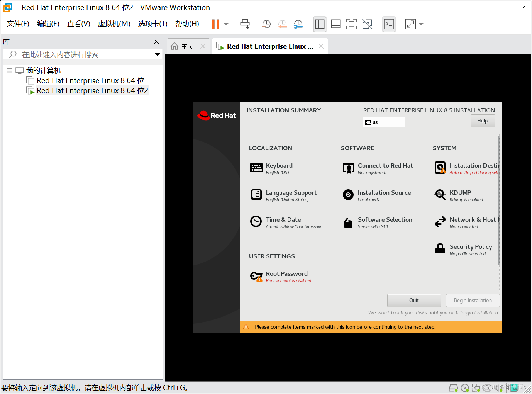Take a snapshot with the clock-plus icon
This screenshot has width=532, height=394.
(x=266, y=24)
